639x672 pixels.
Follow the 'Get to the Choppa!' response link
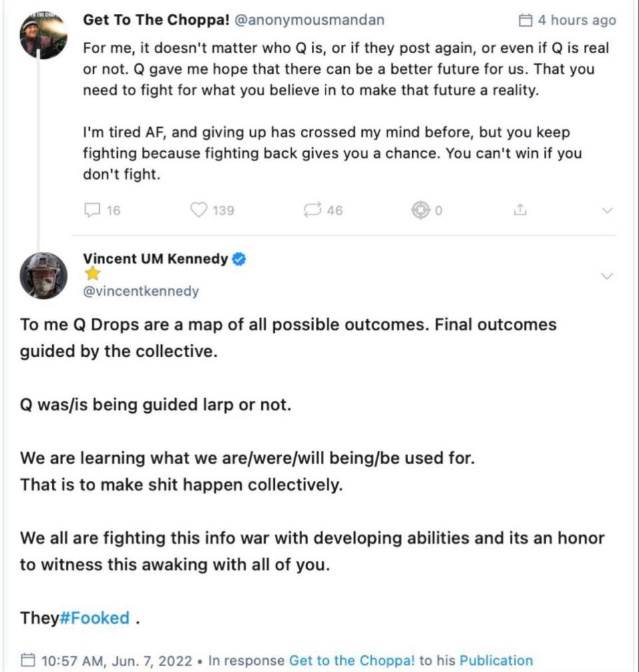click(351, 661)
